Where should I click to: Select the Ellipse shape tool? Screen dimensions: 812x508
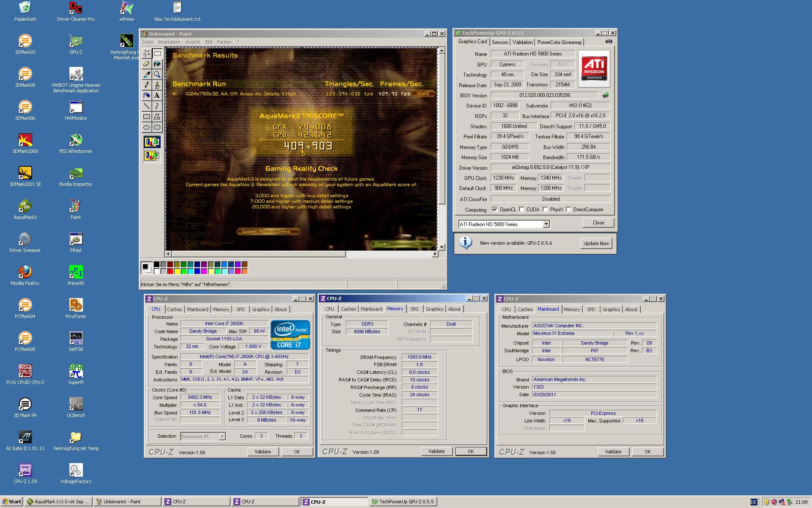[x=147, y=127]
